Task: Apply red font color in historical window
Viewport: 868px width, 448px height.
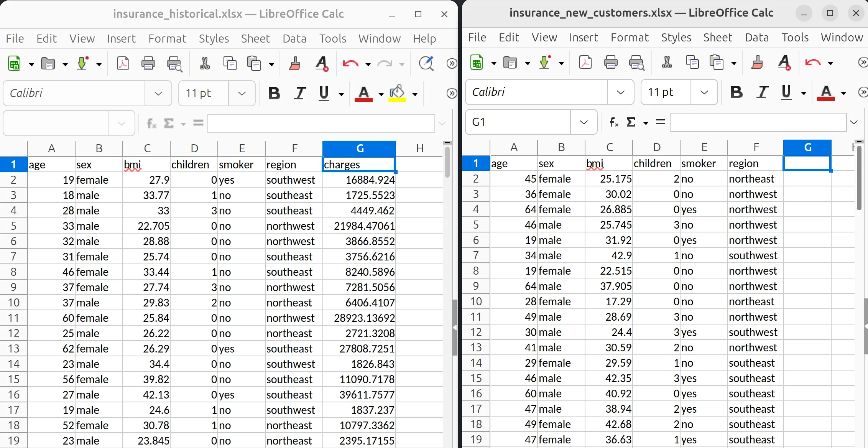Action: 363,93
